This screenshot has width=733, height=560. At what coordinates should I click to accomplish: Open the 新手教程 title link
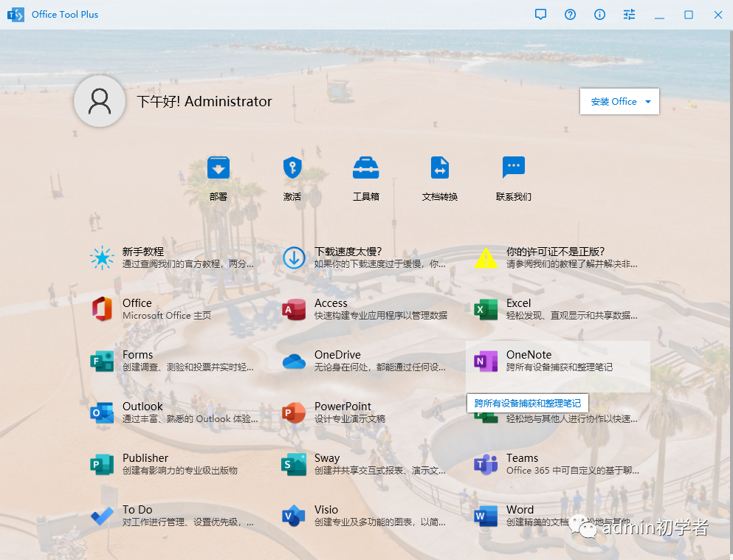[x=143, y=252]
